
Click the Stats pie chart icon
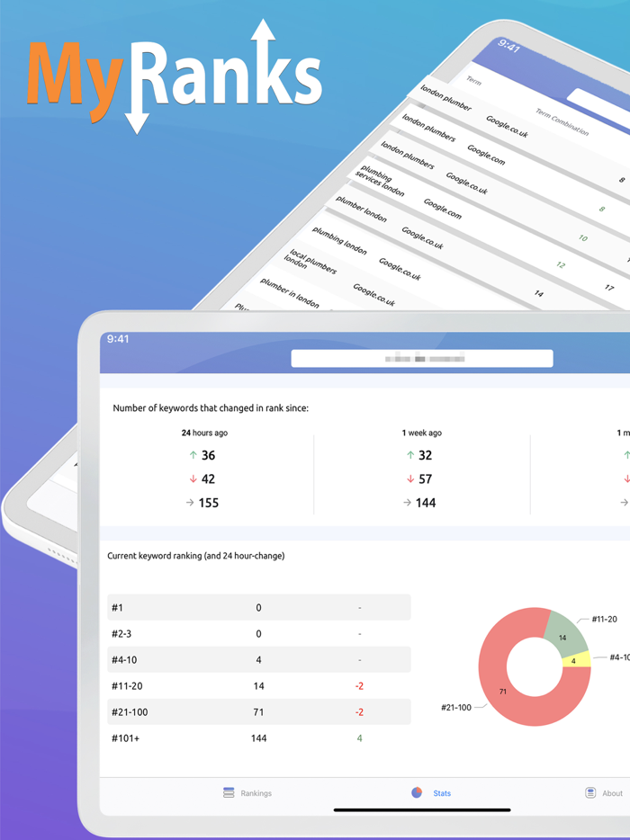(417, 792)
